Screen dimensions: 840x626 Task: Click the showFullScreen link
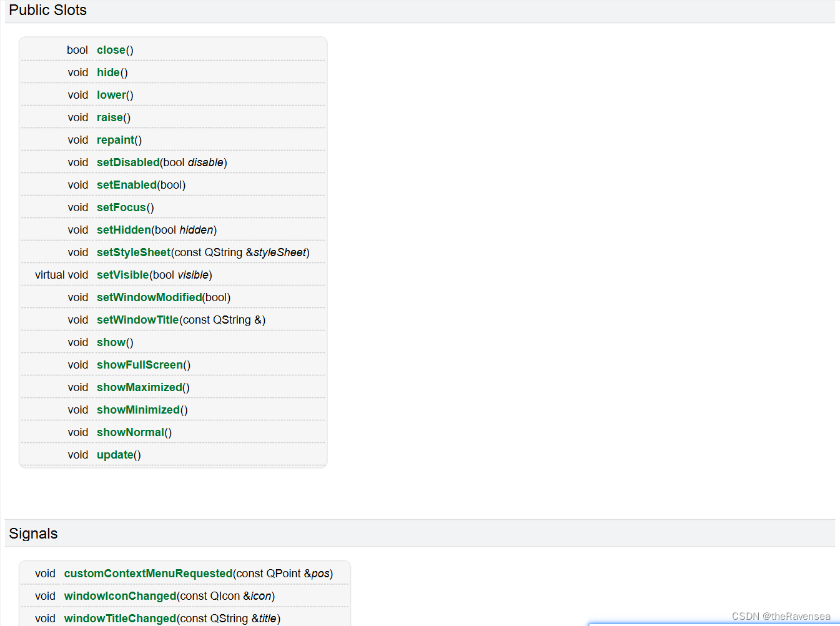(x=140, y=365)
